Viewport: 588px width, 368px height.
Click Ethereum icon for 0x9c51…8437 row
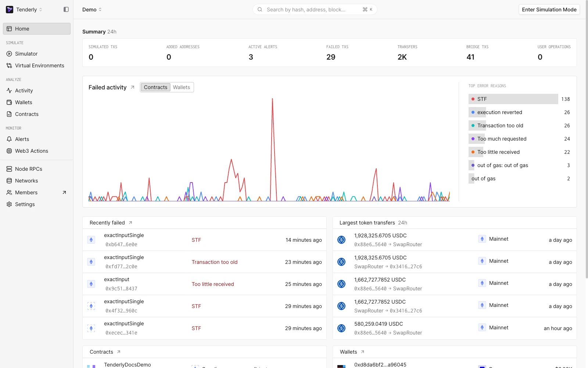91,284
